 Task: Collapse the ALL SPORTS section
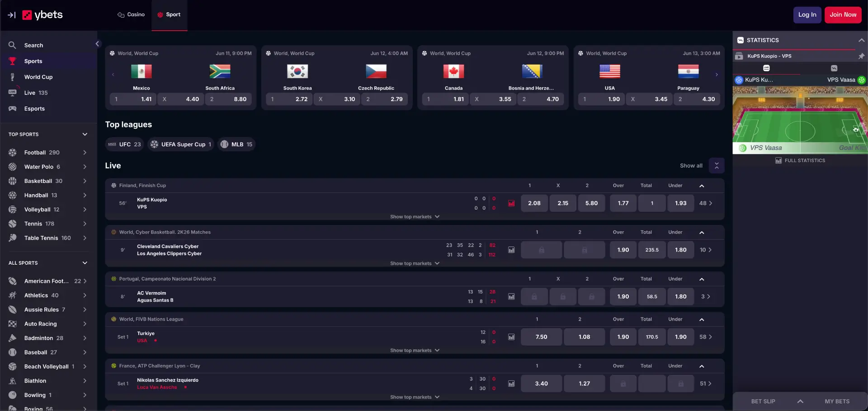point(85,263)
